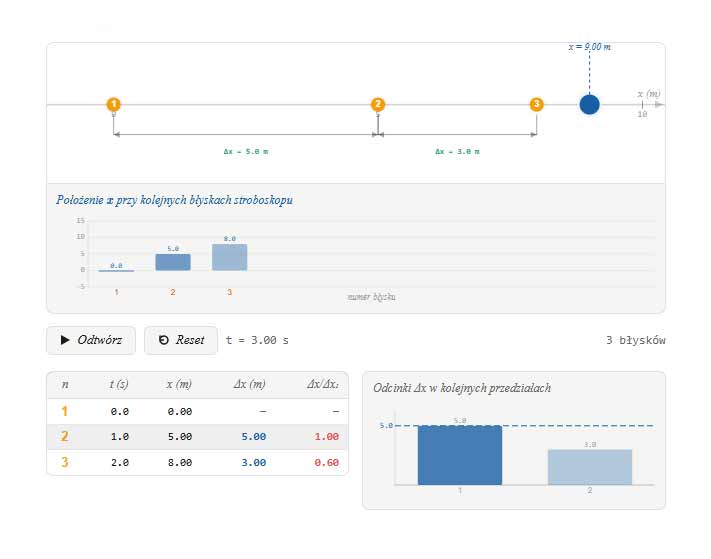This screenshot has height=559, width=711.
Task: Select orange strobe marker 3
Action: pyautogui.click(x=536, y=104)
